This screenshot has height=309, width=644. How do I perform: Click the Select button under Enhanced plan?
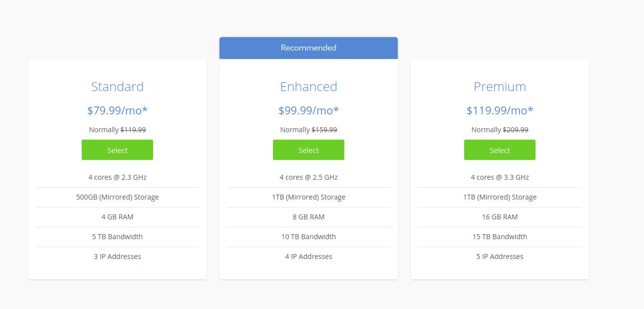point(308,150)
